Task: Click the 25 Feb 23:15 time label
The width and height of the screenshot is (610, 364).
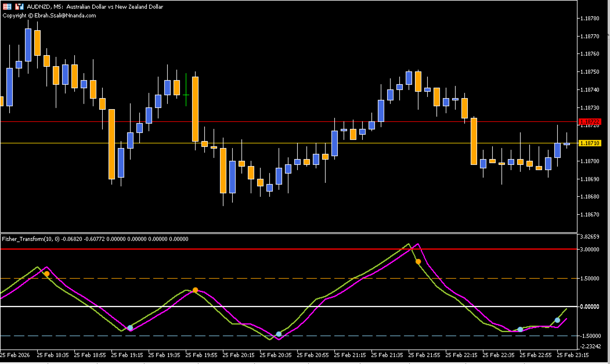Action: click(x=573, y=355)
